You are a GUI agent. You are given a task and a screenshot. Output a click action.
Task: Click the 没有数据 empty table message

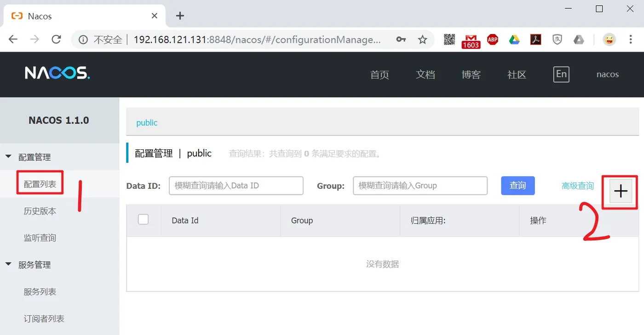[382, 264]
